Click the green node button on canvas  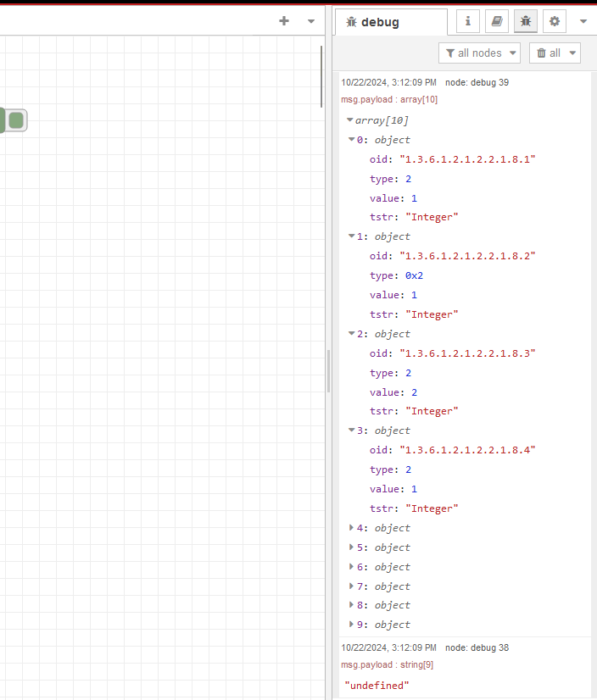click(16, 120)
